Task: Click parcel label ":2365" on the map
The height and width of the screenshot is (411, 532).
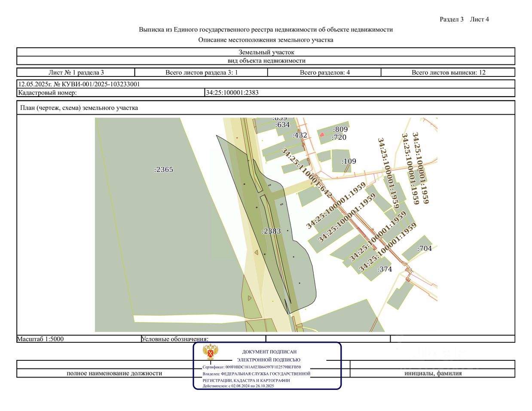Action: click(164, 170)
